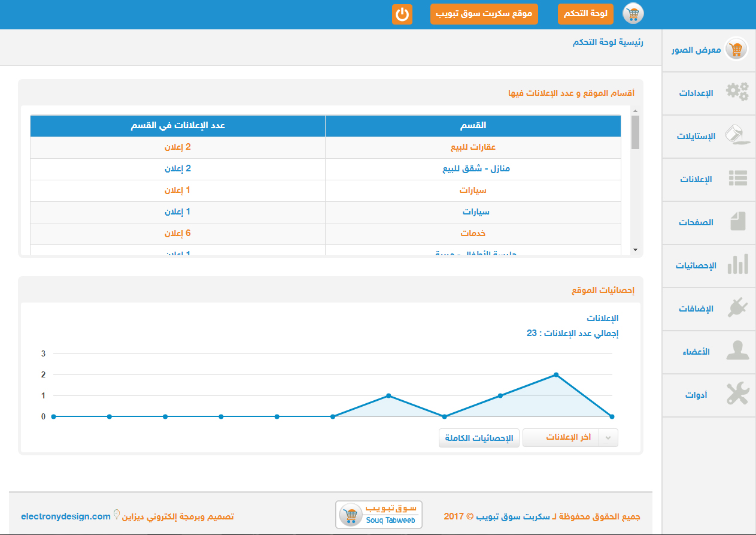The width and height of the screenshot is (756, 535).
Task: Expand the آخر الإعلانات dropdown arrow
Action: click(609, 438)
